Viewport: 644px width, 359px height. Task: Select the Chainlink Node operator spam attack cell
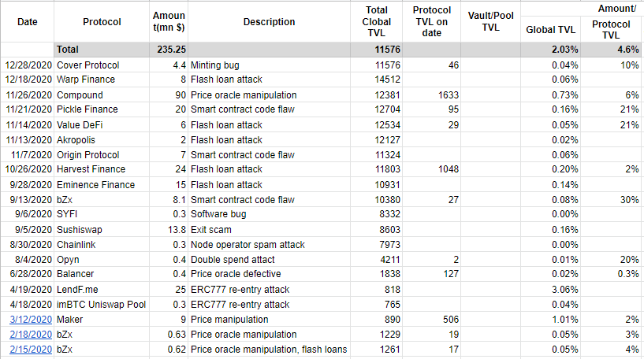269,245
